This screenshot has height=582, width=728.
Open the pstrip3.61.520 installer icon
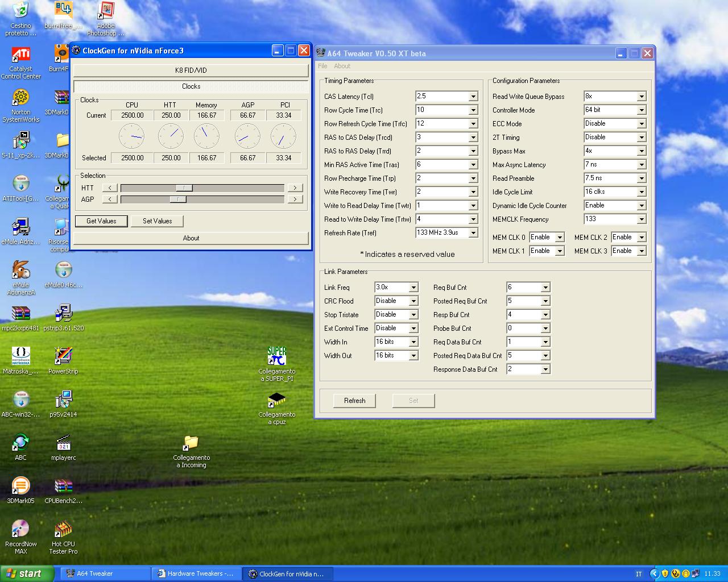63,313
